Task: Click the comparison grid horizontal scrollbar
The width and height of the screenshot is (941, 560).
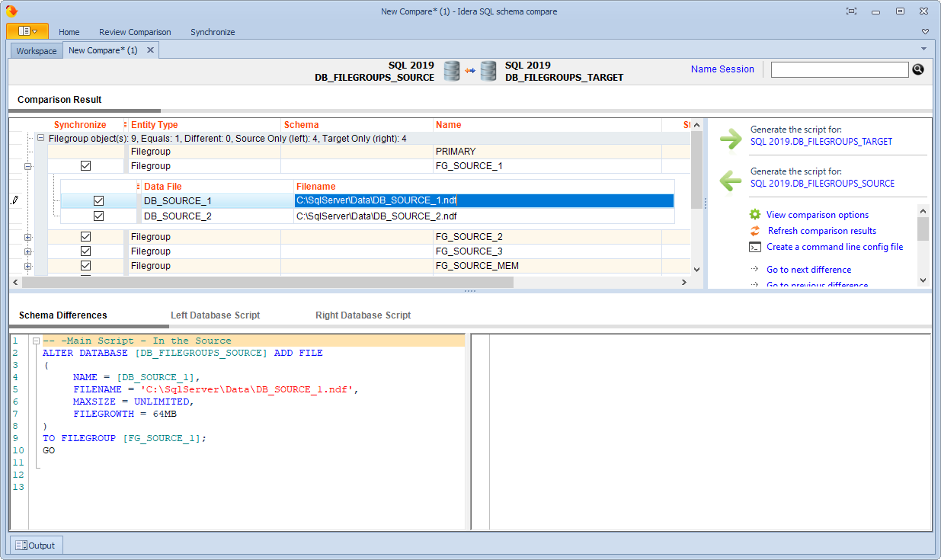Action: (x=267, y=283)
